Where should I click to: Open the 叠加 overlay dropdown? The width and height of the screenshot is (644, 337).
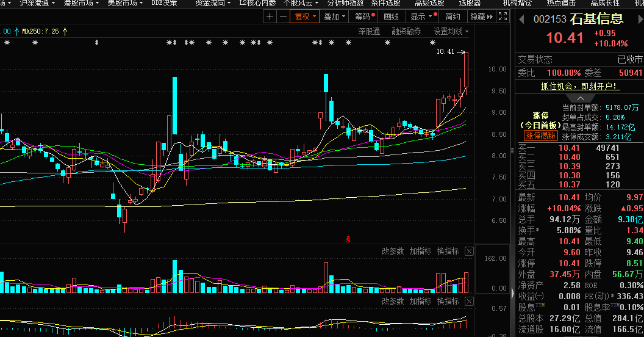point(334,17)
